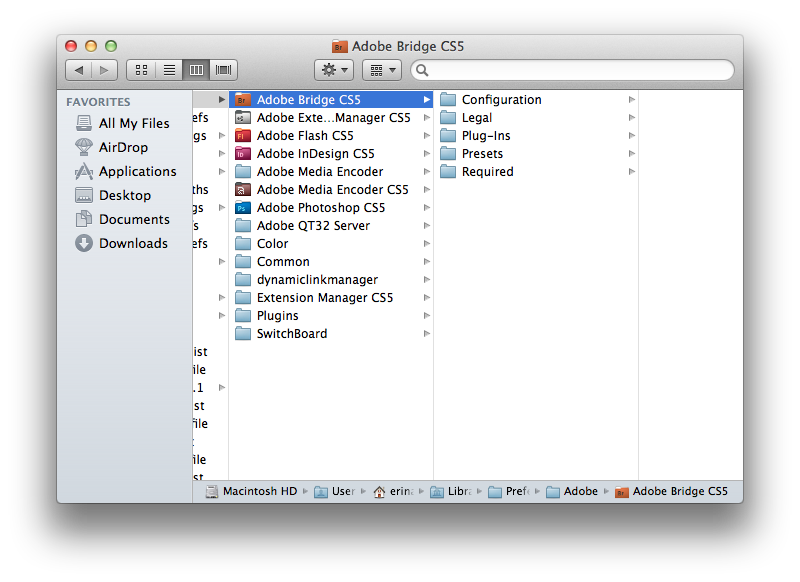
Task: Switch to list view
Action: [x=169, y=70]
